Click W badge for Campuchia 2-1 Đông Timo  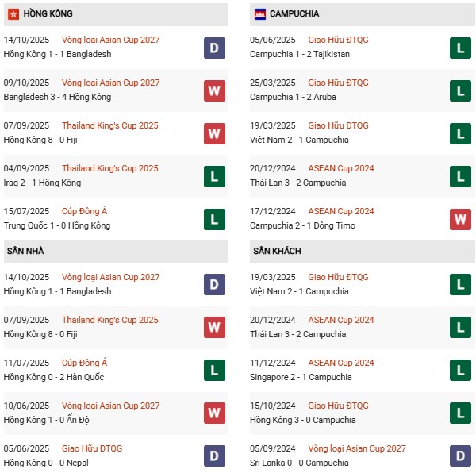point(460,219)
